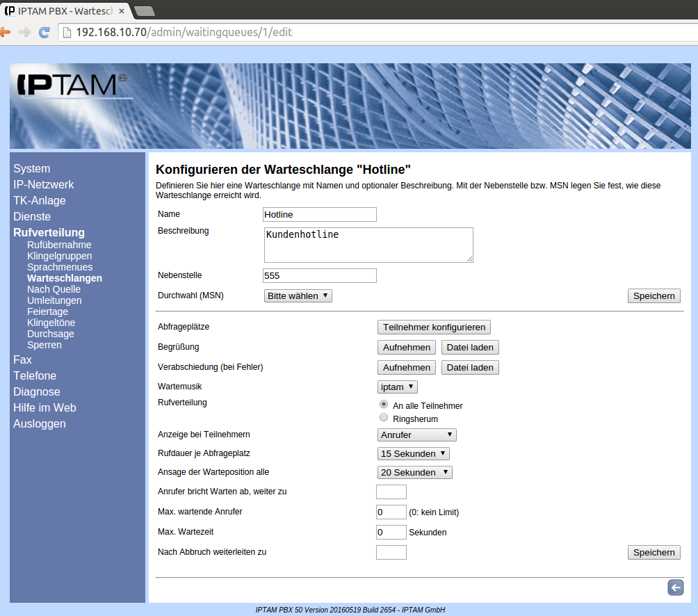Click the browser reload icon

(x=44, y=32)
